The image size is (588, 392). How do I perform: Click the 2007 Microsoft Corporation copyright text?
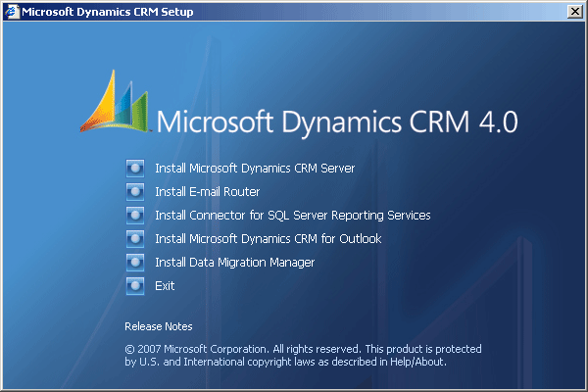pos(303,355)
